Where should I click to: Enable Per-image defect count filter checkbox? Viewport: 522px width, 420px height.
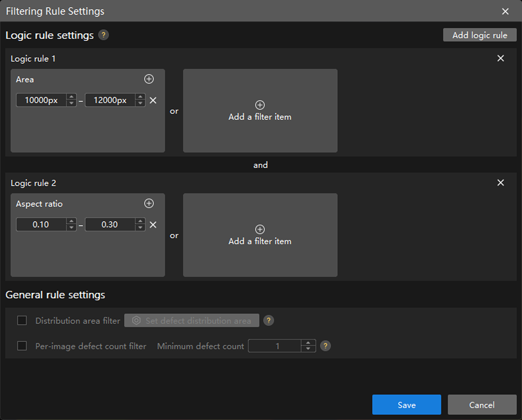pyautogui.click(x=22, y=346)
